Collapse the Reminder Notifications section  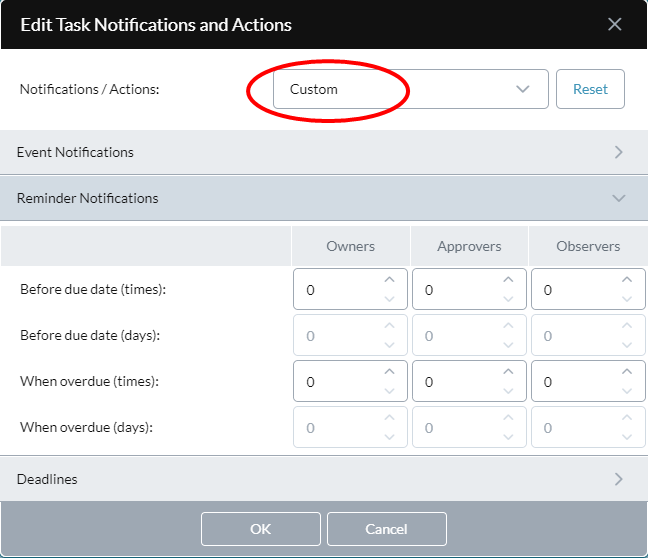(x=324, y=198)
